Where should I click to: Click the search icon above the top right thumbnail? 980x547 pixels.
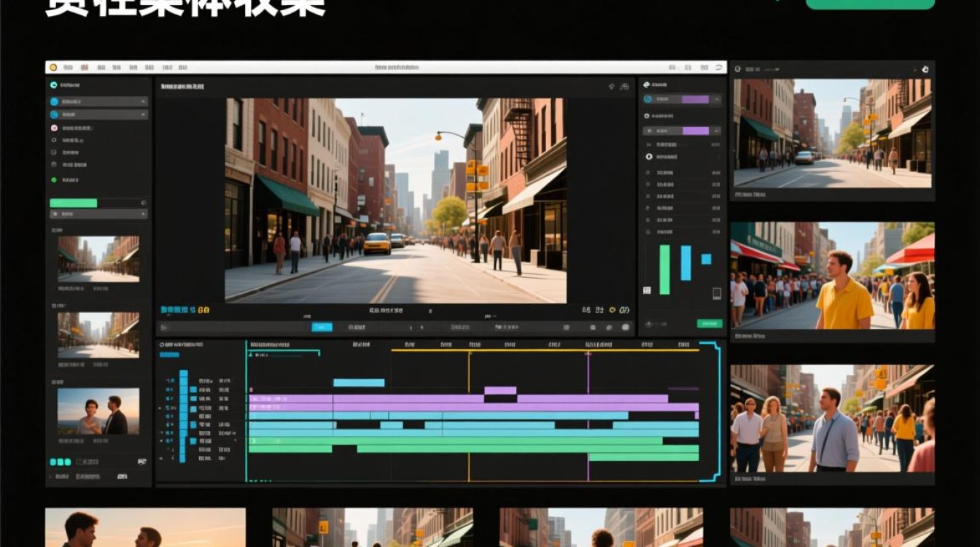coord(738,69)
